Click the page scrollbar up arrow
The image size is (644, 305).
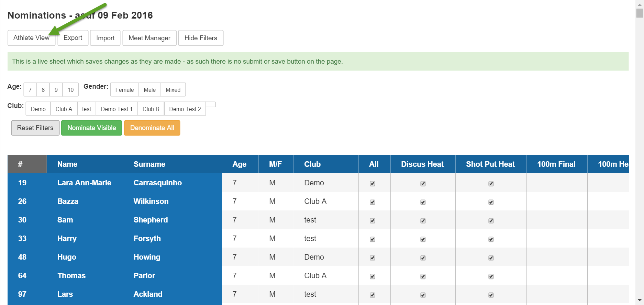[x=640, y=4]
